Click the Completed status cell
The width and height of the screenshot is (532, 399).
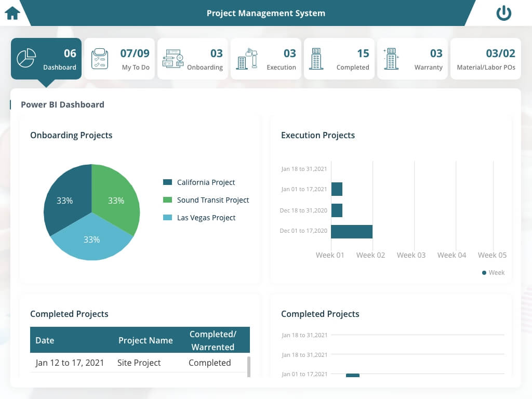pyautogui.click(x=210, y=363)
